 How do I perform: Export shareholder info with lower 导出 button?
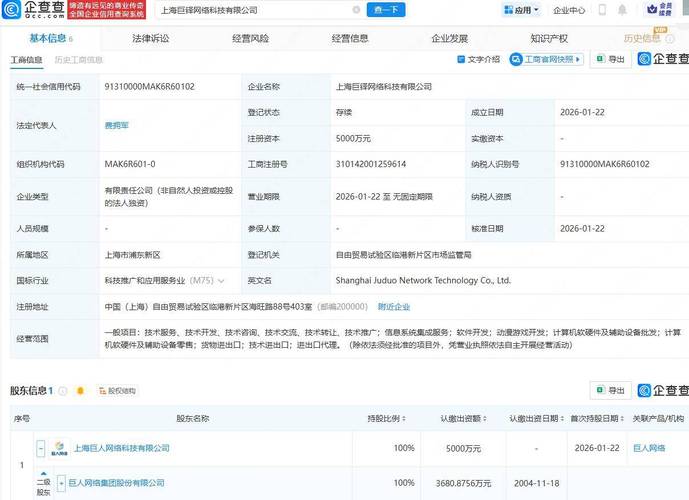pos(611,390)
